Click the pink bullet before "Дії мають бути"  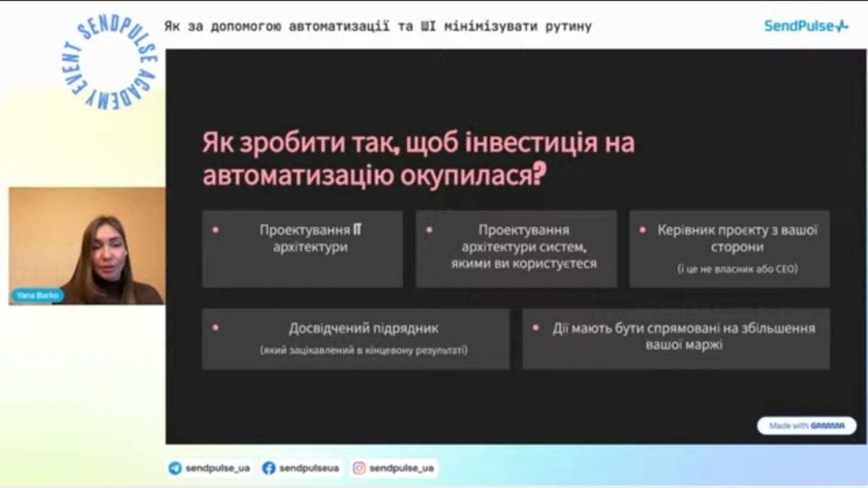tap(536, 328)
